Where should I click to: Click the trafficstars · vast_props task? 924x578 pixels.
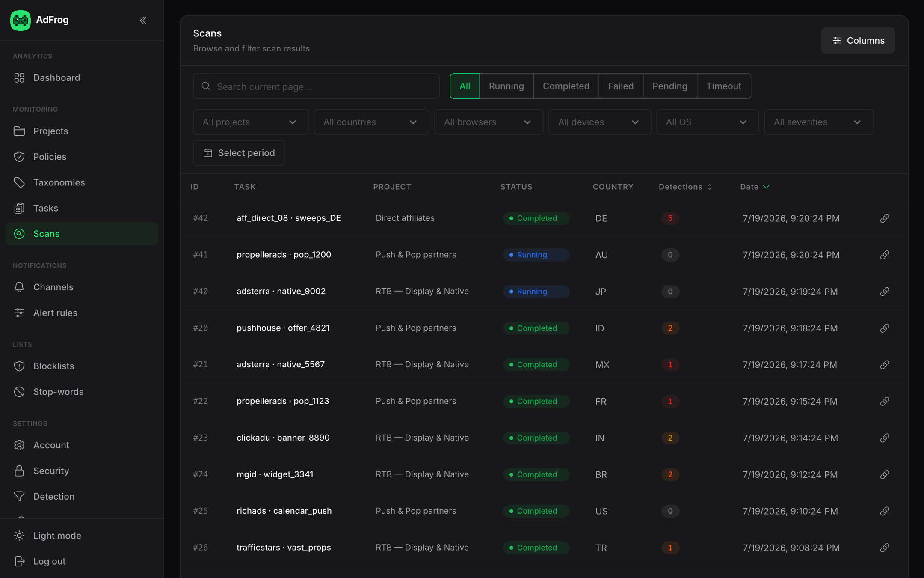pyautogui.click(x=284, y=548)
